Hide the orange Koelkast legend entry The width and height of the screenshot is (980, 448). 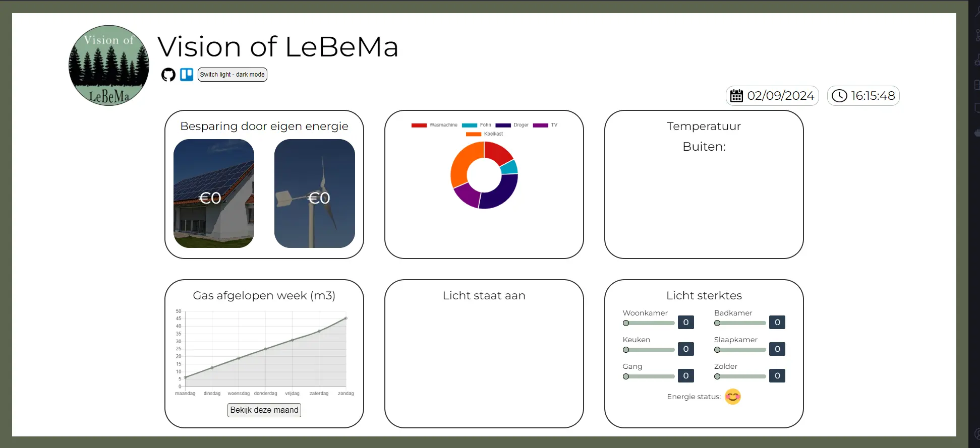pyautogui.click(x=484, y=134)
